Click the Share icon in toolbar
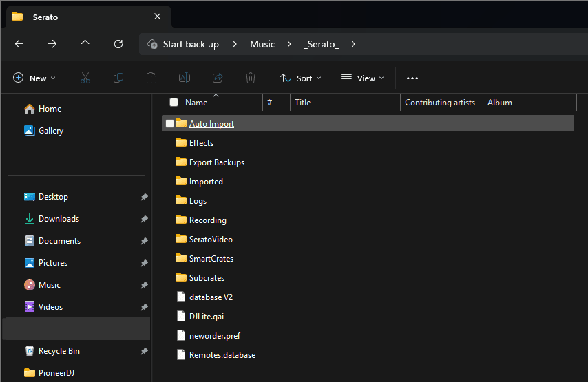The height and width of the screenshot is (382, 588). coord(218,78)
